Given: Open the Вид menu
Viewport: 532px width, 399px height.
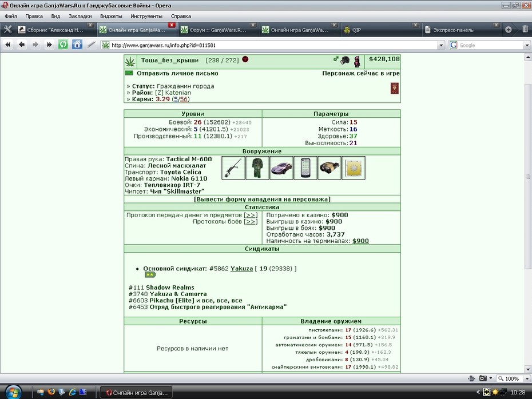Looking at the screenshot, I should coord(55,16).
